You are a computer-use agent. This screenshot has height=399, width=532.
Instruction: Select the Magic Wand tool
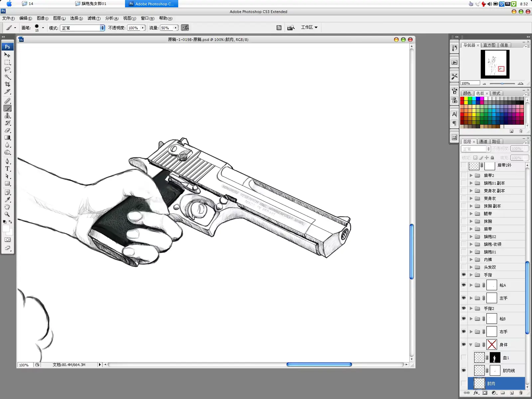click(7, 77)
